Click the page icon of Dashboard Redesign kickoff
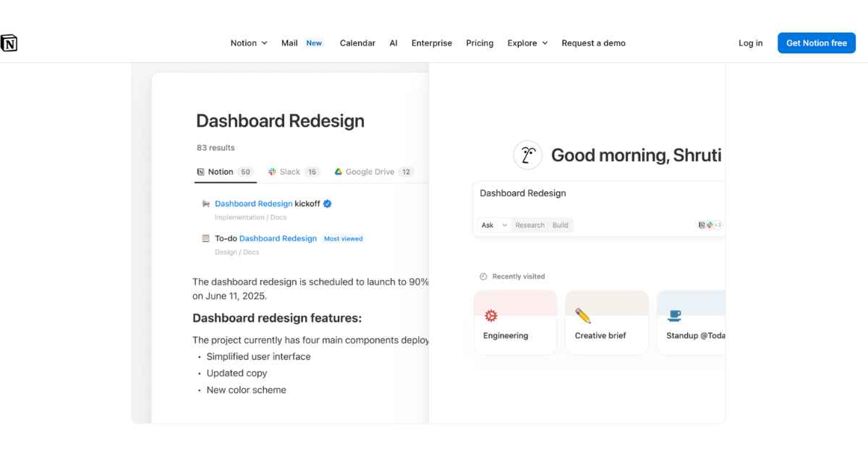The width and height of the screenshot is (868, 454). (x=206, y=203)
